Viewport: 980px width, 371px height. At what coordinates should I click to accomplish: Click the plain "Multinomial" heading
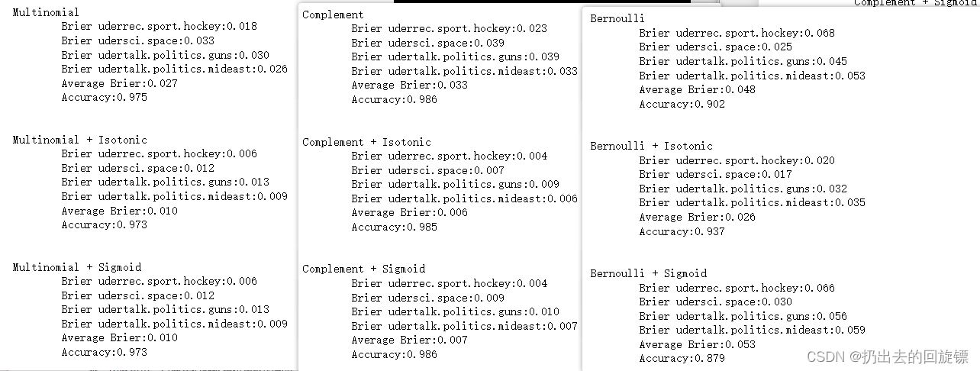coord(46,12)
